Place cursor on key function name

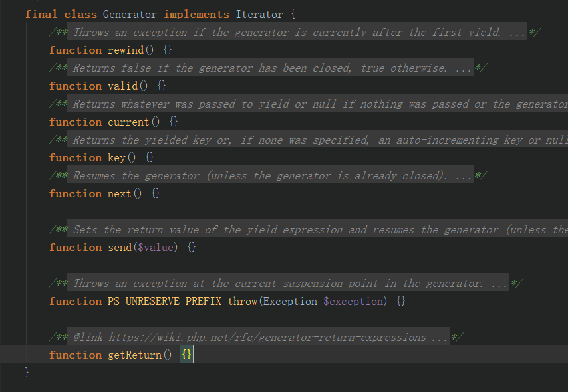click(x=116, y=157)
